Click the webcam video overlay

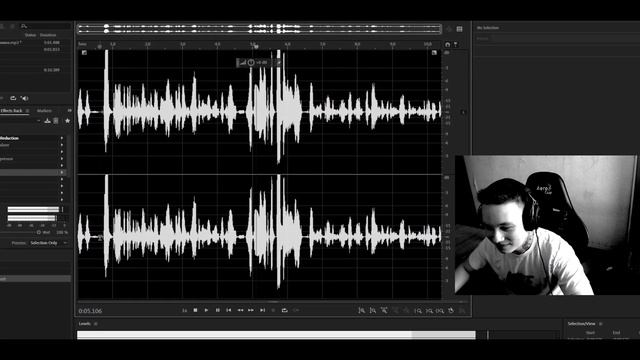tap(546, 225)
